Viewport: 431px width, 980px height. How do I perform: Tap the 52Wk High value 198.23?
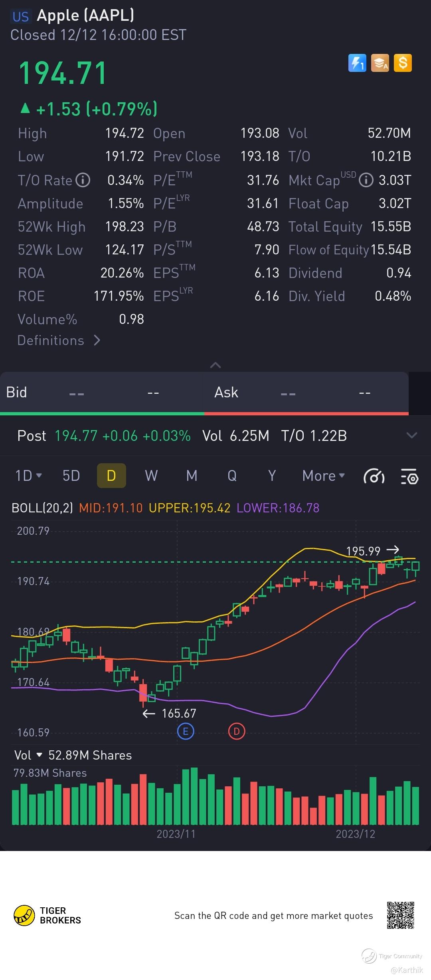click(x=125, y=226)
